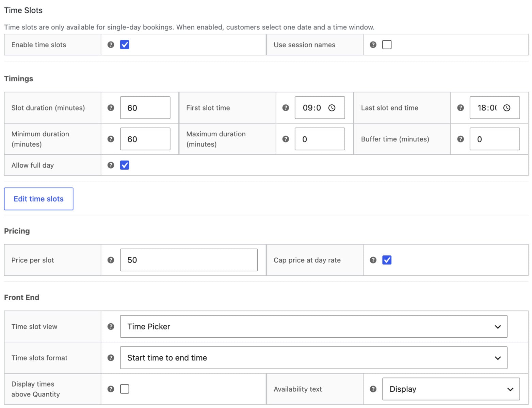Viewport: 532px width, 408px height.
Task: Click Maximum duration help icon
Action: tap(286, 139)
